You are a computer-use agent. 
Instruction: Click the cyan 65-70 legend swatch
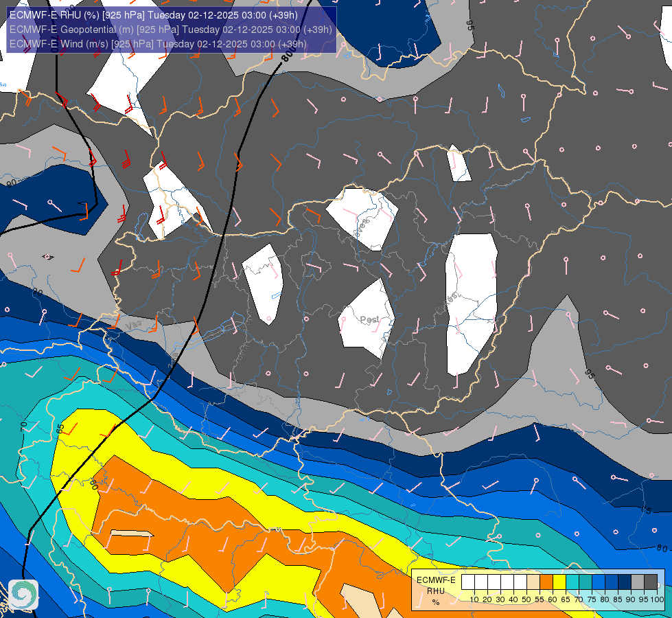572,582
